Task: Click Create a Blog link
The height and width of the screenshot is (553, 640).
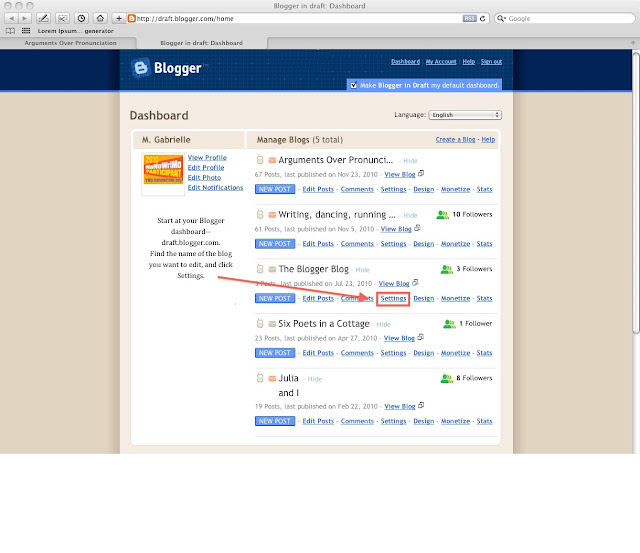Action: [x=455, y=140]
